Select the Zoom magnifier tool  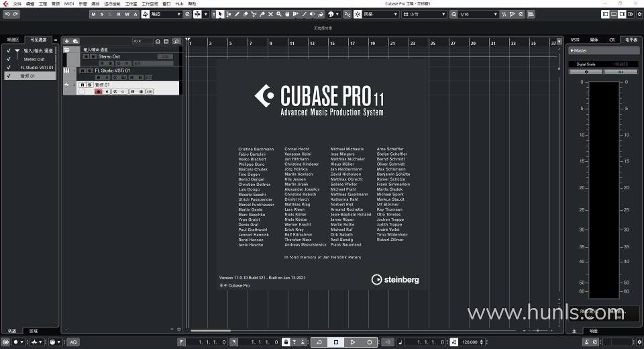(279, 14)
